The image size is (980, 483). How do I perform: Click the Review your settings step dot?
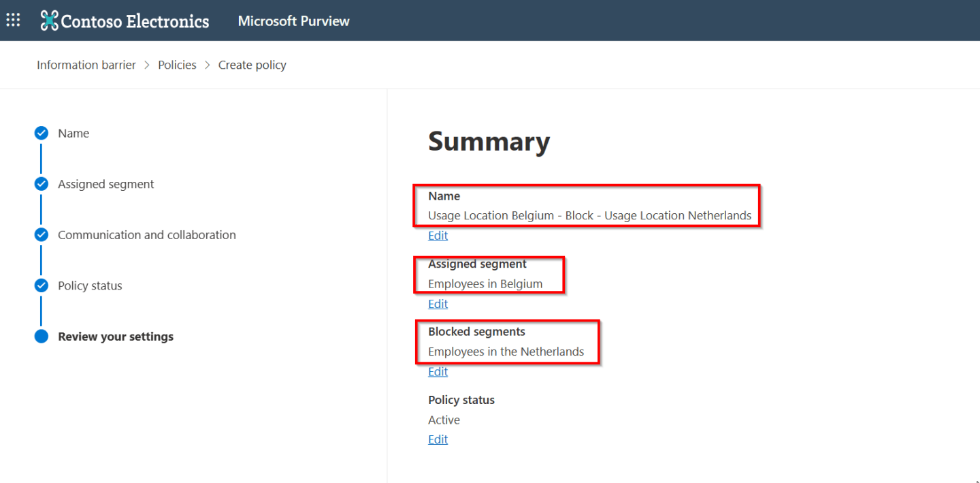click(x=42, y=336)
